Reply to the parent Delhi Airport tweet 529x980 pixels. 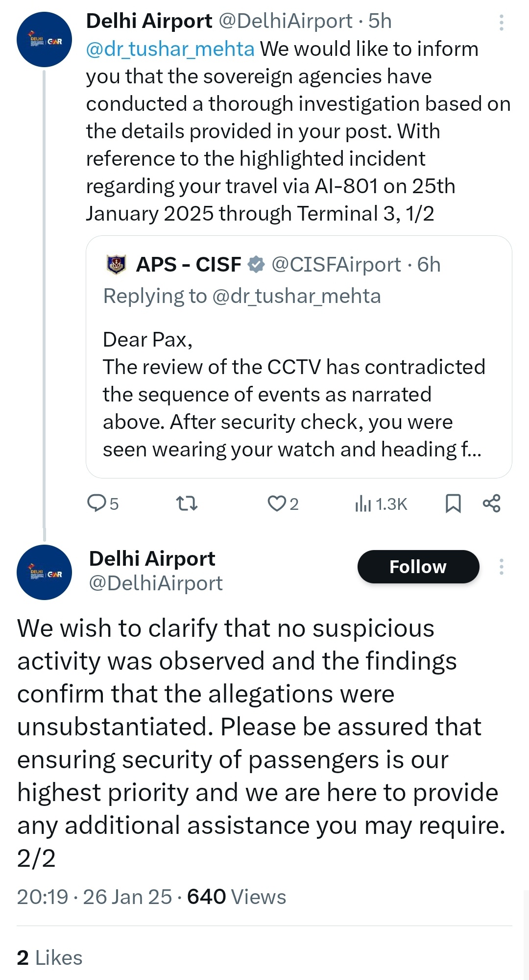click(x=97, y=503)
